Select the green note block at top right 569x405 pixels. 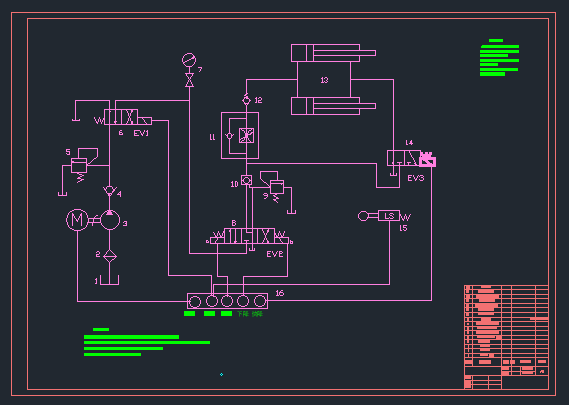[x=499, y=57]
